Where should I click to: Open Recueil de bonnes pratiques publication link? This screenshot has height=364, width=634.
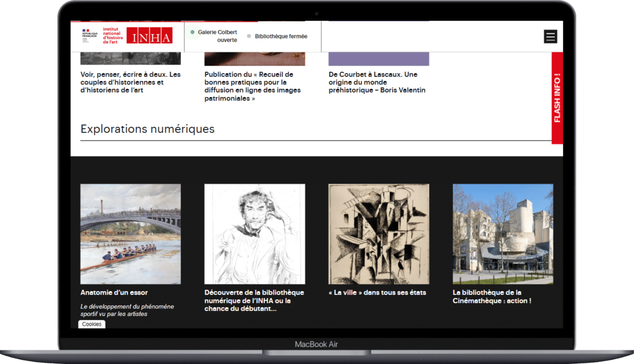[x=252, y=86]
